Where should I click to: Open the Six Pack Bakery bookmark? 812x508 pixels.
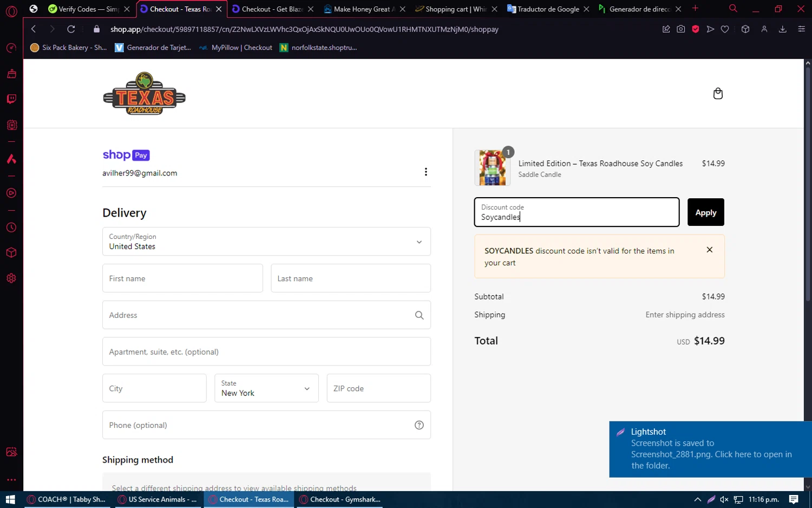click(69, 48)
